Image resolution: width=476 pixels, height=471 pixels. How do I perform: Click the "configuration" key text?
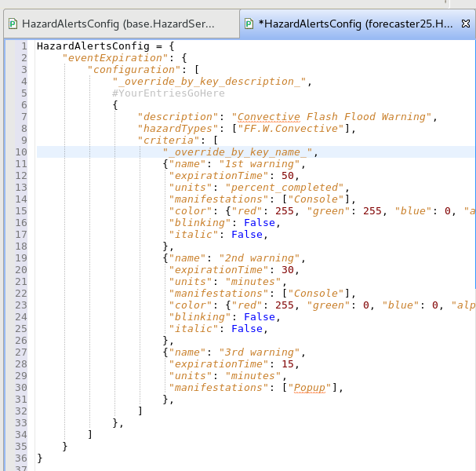coord(134,70)
